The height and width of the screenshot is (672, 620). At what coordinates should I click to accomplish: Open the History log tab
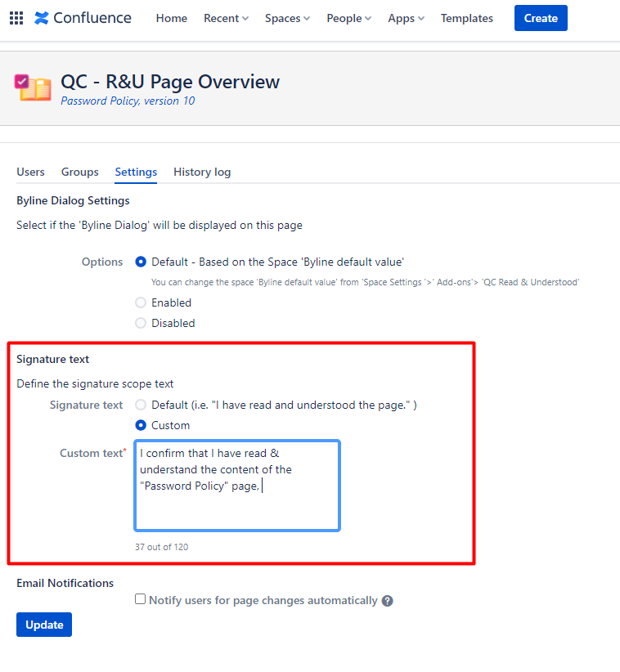[202, 172]
